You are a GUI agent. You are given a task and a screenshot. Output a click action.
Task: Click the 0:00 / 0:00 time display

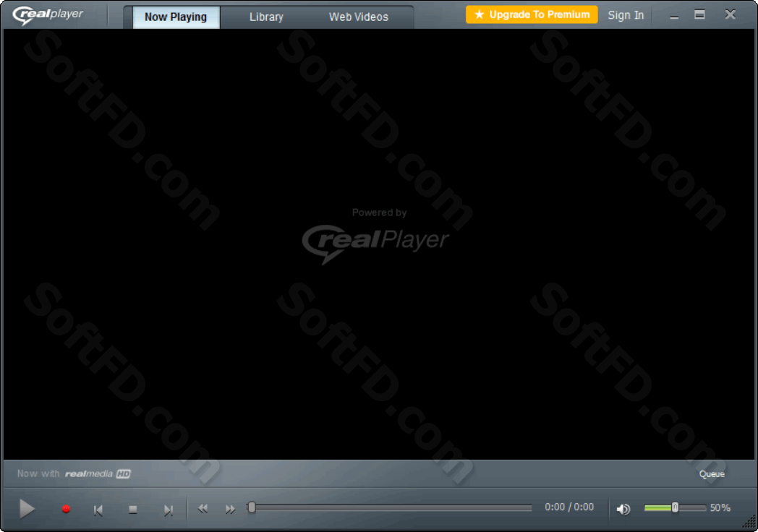pos(569,507)
